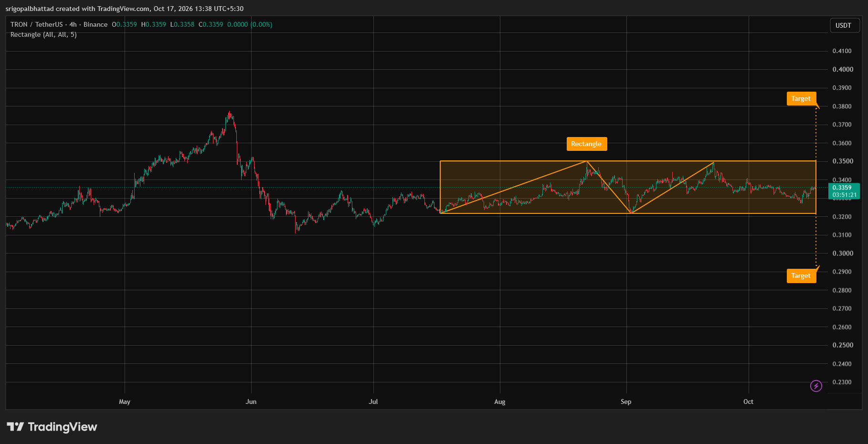
Task: Click the 0.2900 price axis label
Action: click(842, 272)
